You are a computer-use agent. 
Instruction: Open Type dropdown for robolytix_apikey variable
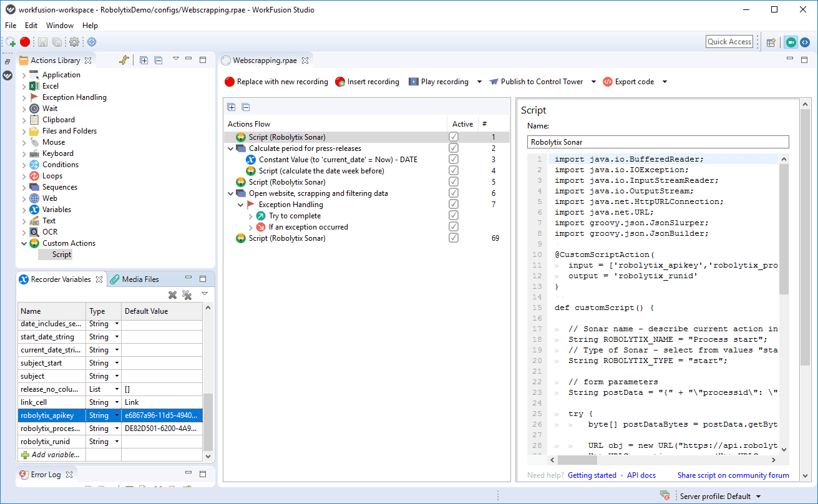click(x=116, y=415)
